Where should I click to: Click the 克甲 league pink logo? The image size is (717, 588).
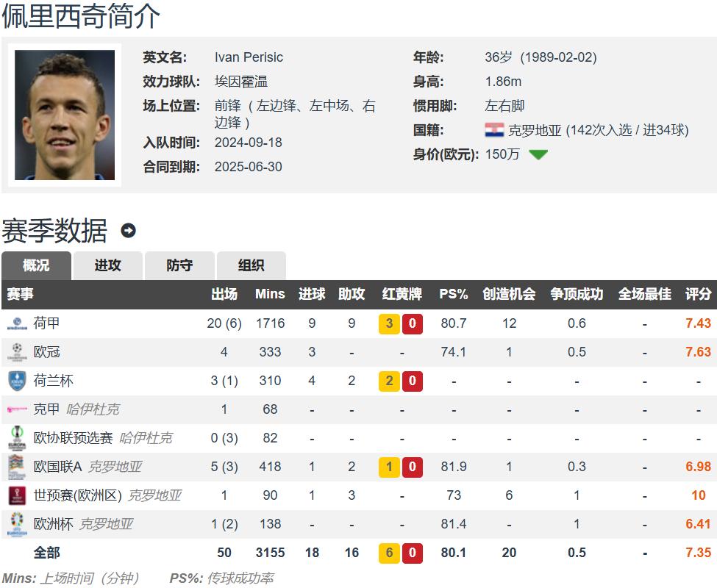[17, 409]
